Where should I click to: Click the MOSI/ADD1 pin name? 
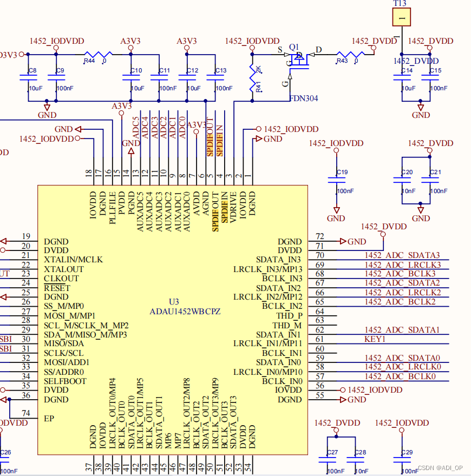point(67,362)
